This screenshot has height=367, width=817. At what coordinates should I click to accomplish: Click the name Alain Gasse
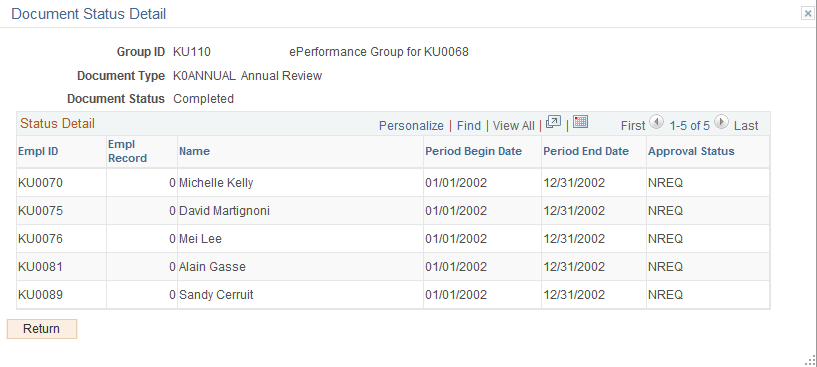tap(213, 267)
